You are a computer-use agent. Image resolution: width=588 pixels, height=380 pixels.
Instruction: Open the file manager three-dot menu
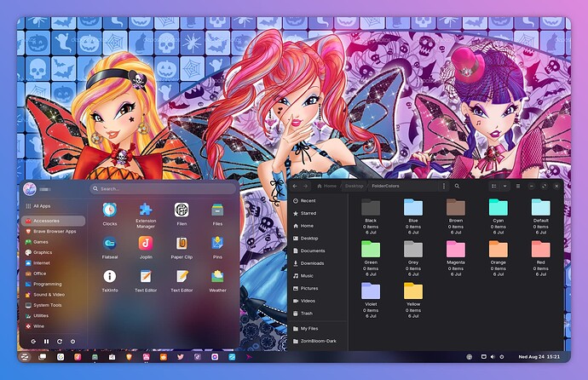[x=444, y=186]
